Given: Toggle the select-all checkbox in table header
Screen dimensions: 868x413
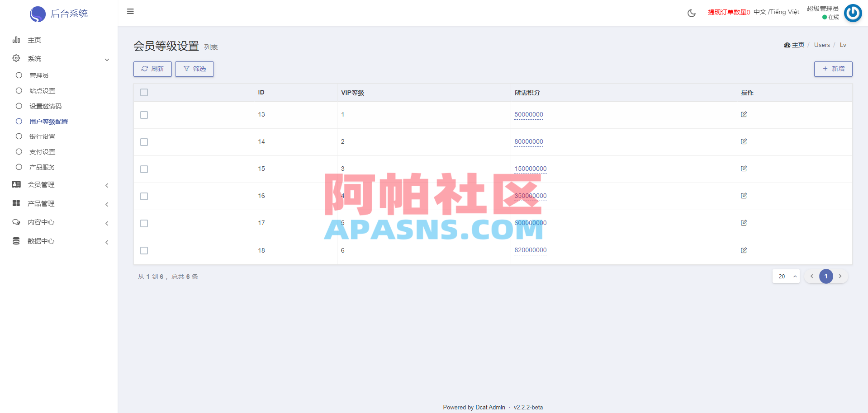Looking at the screenshot, I should point(144,92).
